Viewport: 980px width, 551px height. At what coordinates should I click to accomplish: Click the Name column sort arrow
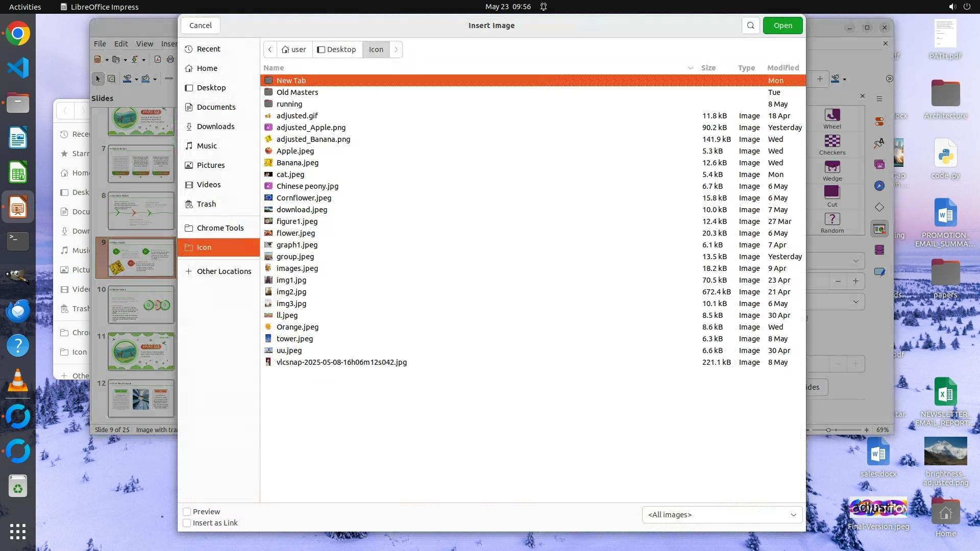[690, 68]
